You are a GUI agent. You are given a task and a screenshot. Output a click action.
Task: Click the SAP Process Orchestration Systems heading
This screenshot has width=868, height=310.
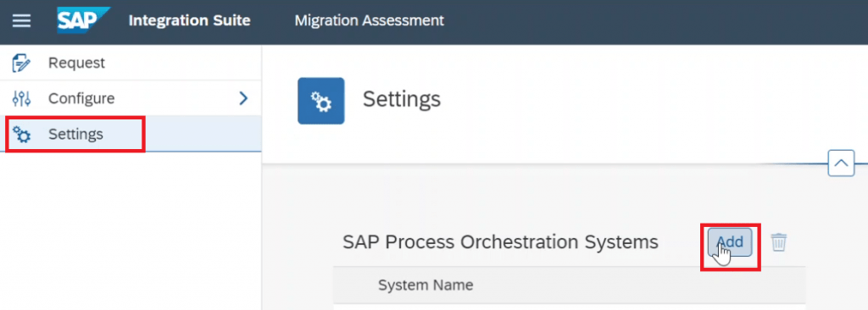500,242
